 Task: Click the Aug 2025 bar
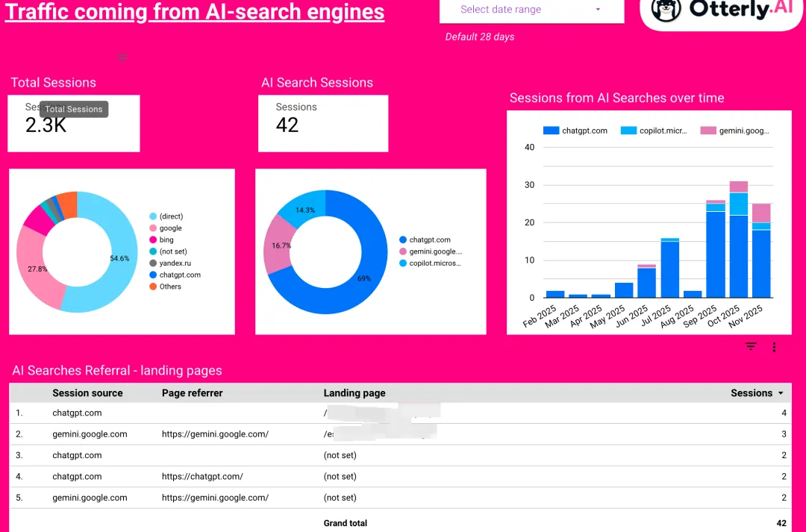coord(693,294)
